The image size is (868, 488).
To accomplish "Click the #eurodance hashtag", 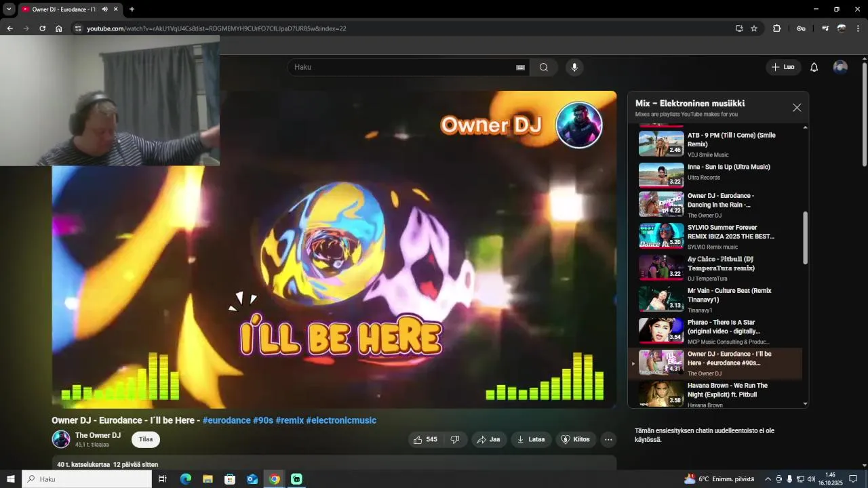I will coord(226,420).
